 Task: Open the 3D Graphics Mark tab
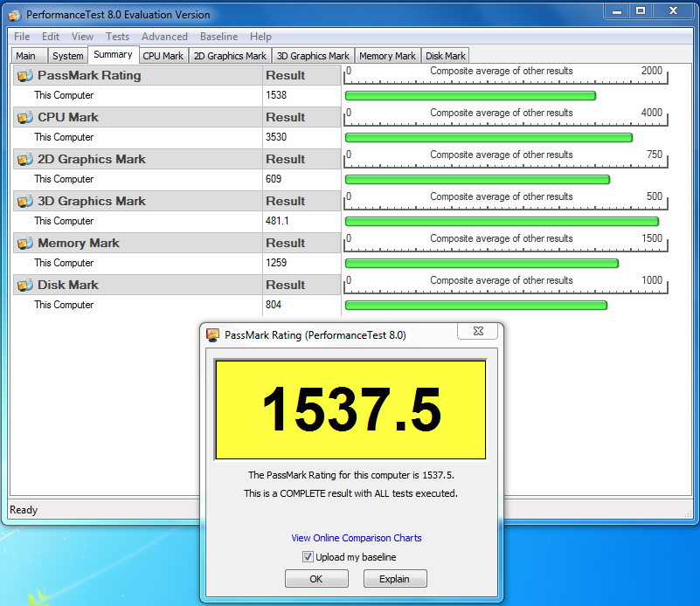(x=313, y=56)
